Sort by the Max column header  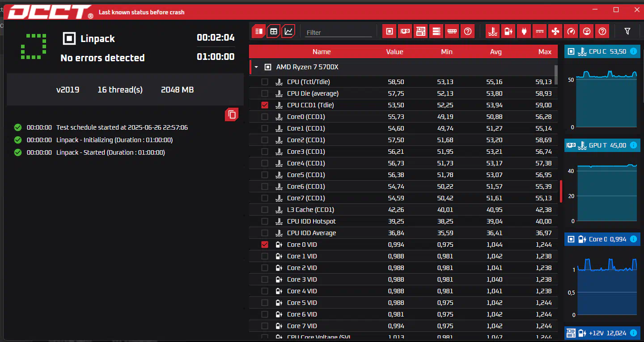tap(545, 52)
